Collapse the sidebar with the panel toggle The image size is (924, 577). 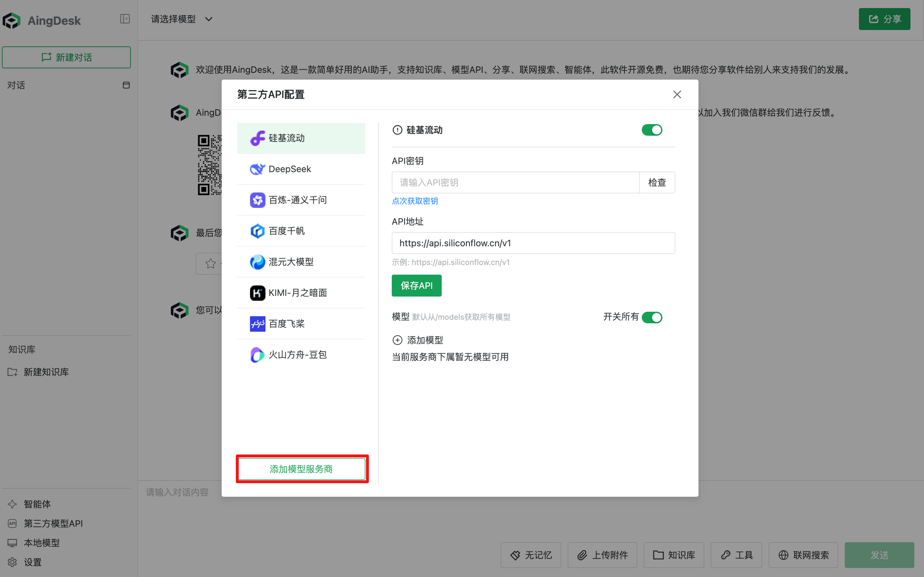[125, 19]
